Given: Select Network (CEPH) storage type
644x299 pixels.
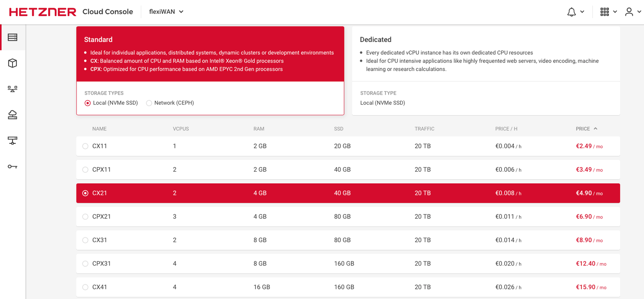Looking at the screenshot, I should (x=149, y=103).
